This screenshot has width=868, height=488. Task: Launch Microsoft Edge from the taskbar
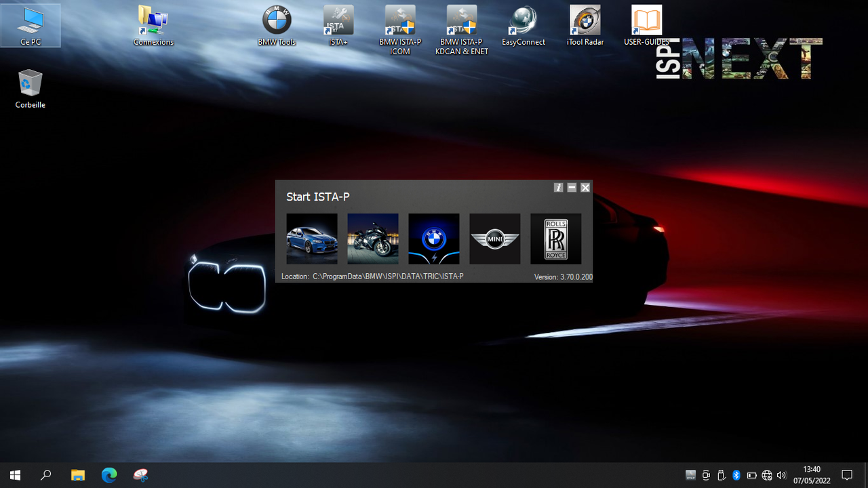pos(109,475)
